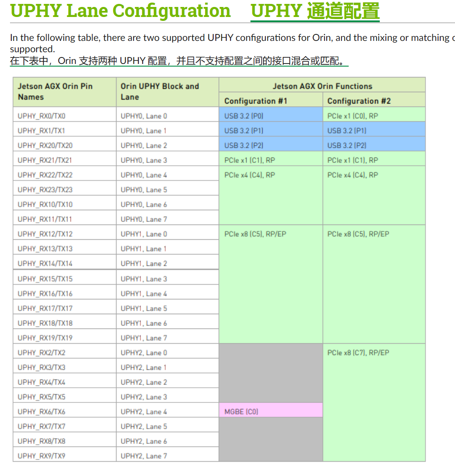Click 'PCIe x1 (C0), RP' cell
The height and width of the screenshot is (476, 455).
[374, 114]
